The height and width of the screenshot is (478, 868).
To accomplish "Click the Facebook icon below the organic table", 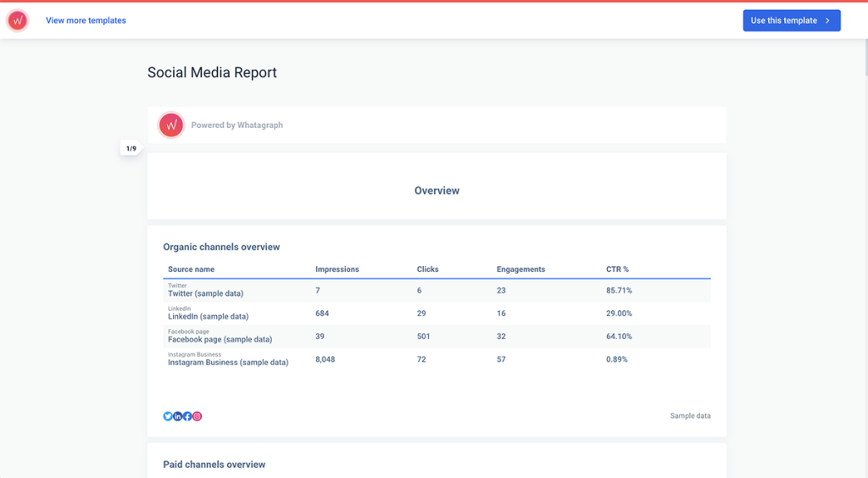I will coord(187,416).
